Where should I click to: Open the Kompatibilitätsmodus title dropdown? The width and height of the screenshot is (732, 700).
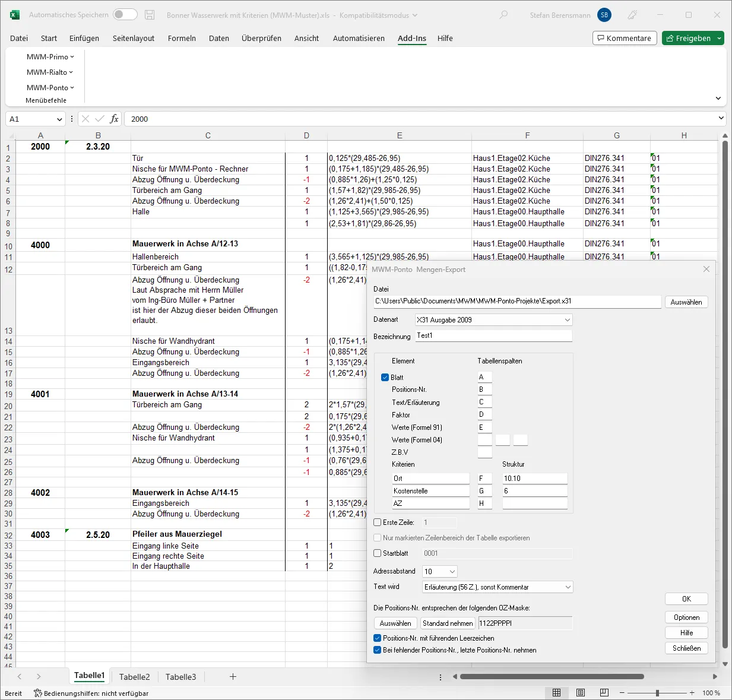click(414, 15)
